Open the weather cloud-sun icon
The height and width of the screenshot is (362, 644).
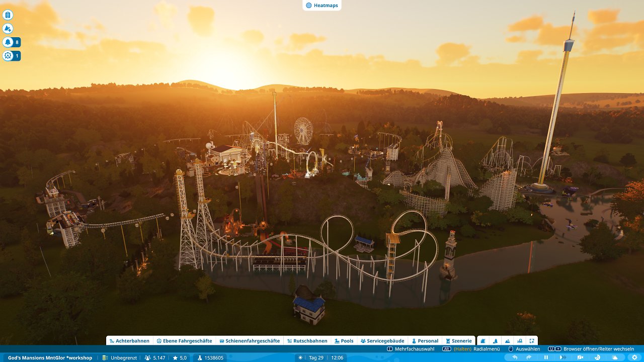(x=614, y=357)
